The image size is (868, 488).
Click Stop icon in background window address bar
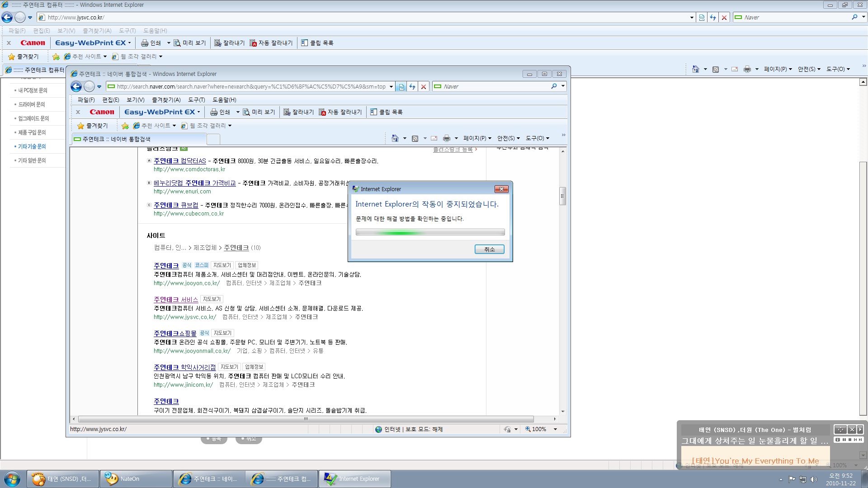coord(724,18)
